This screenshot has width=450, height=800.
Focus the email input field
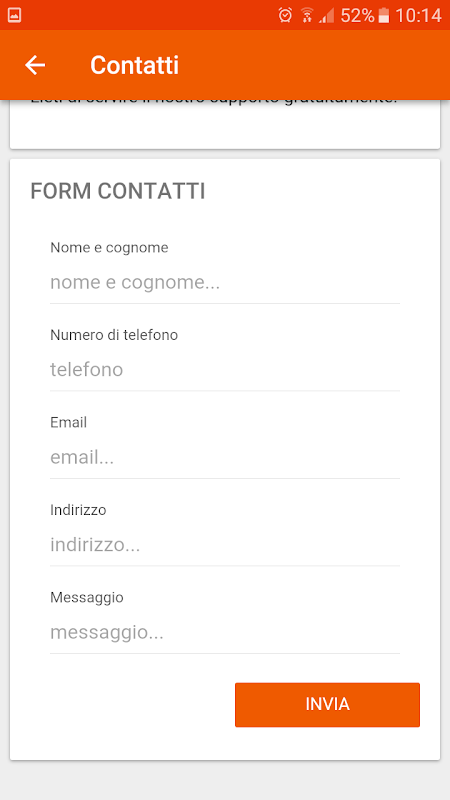[x=224, y=458]
